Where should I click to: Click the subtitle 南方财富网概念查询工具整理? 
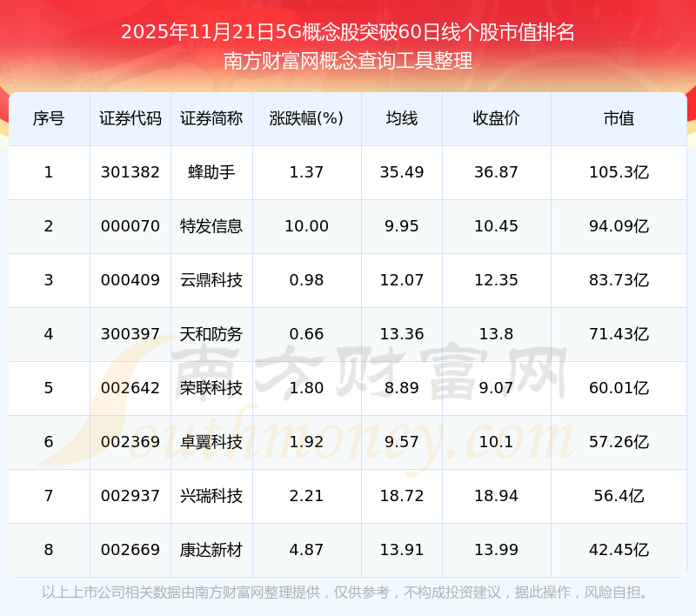coord(347,61)
